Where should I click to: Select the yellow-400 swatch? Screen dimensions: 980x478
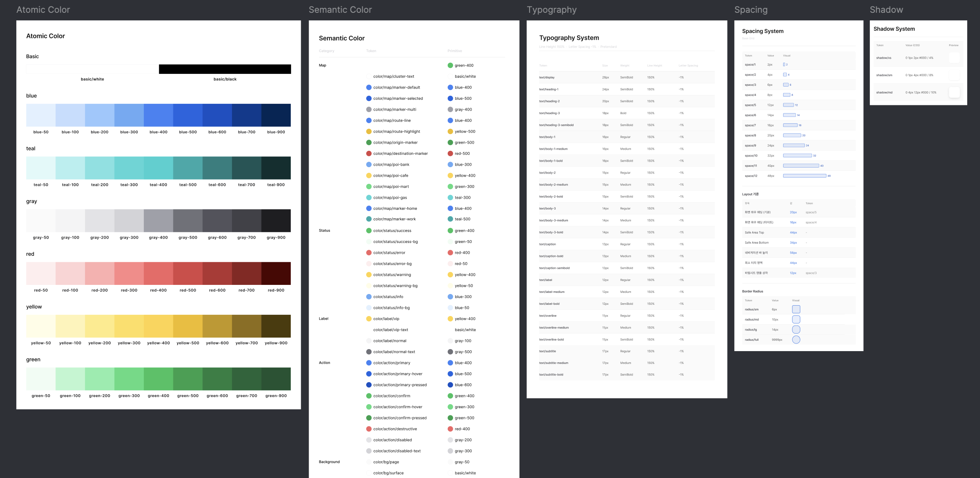pos(159,326)
